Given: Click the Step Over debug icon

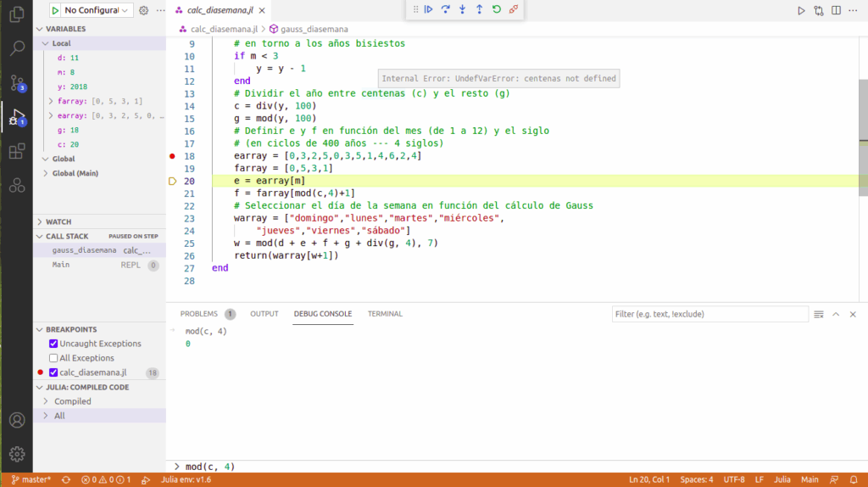Looking at the screenshot, I should click(446, 9).
